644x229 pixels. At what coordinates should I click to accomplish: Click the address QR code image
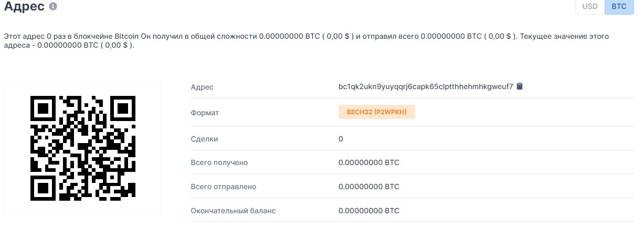coord(83,148)
